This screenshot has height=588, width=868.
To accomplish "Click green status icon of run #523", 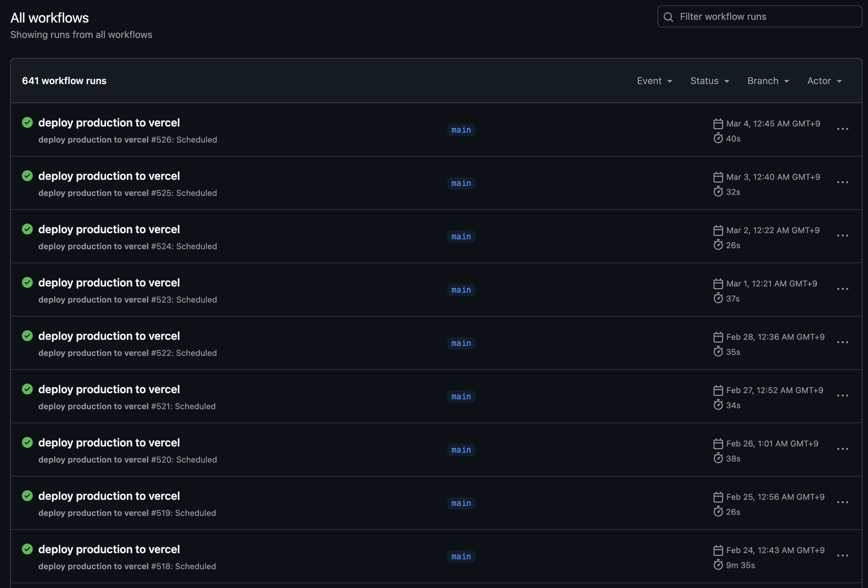I will pos(27,282).
